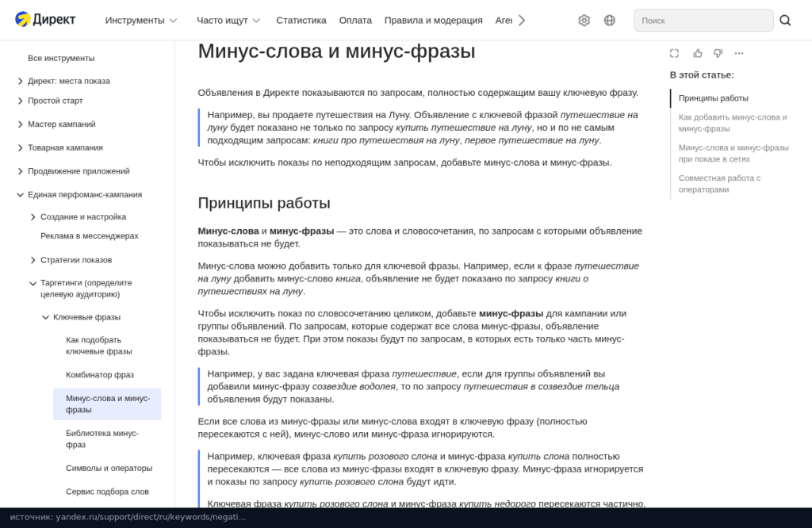Screen dimensions: 812x528
Task: Expand the Простой старт section
Action: pyautogui.click(x=20, y=101)
